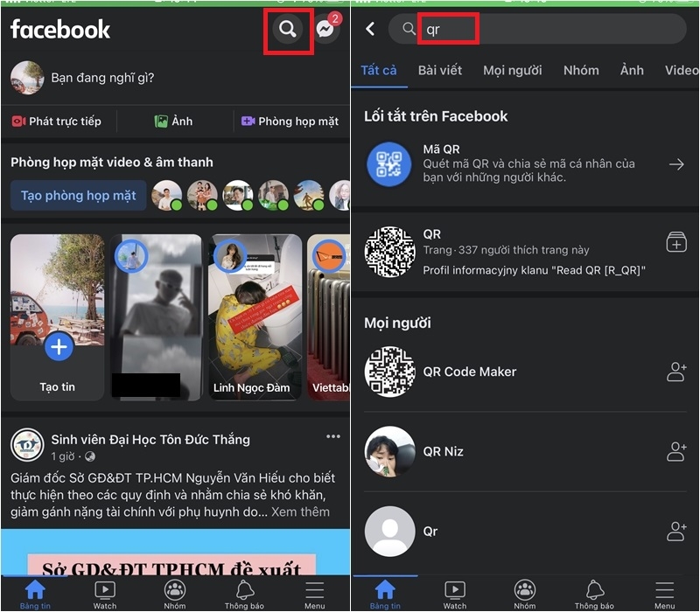
Task: Tap the Ảnh photo button
Action: pyautogui.click(x=173, y=122)
